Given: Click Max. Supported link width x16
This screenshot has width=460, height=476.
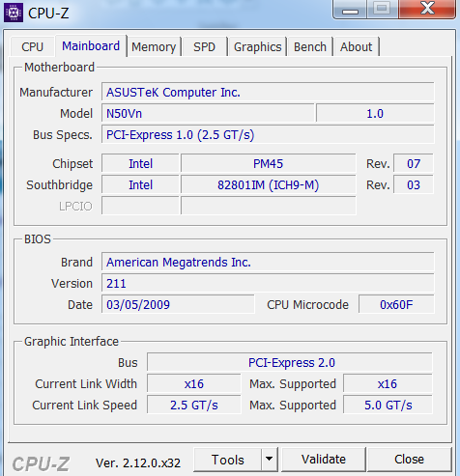Looking at the screenshot, I should click(x=388, y=383).
